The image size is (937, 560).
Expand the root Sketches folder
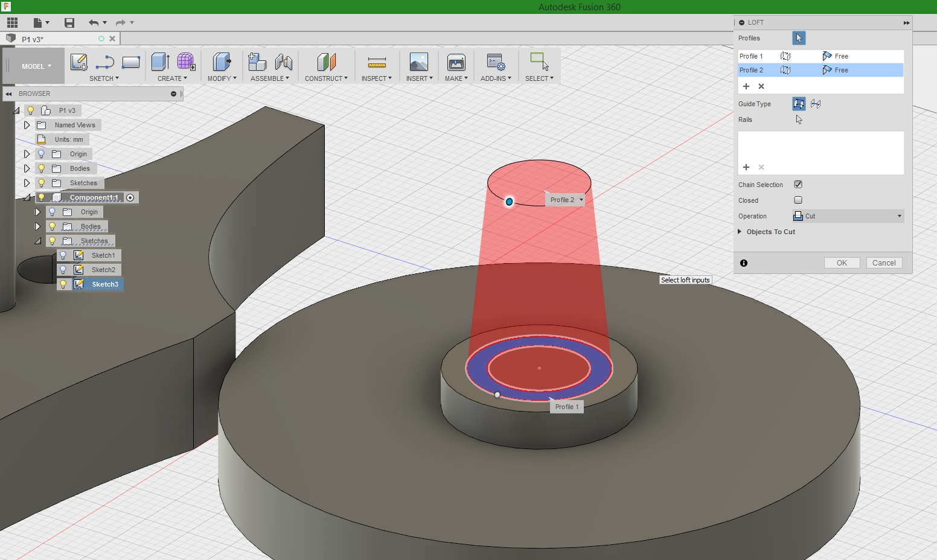(x=27, y=183)
